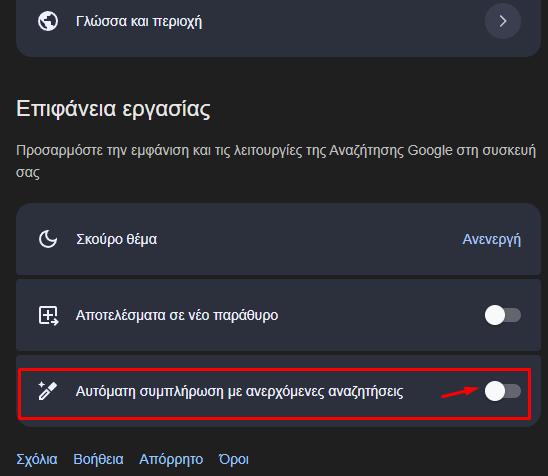
Task: Open the Σχόλια feedback link
Action: 37,459
